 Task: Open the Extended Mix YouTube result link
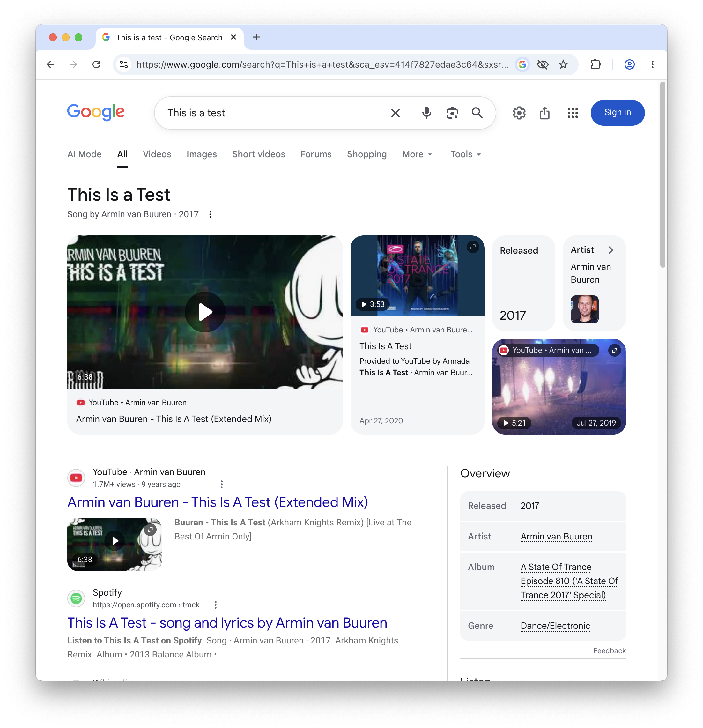point(218,502)
